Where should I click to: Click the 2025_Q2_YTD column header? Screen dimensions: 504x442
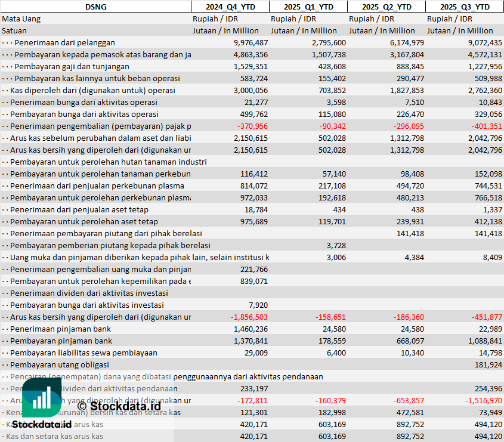point(386,7)
